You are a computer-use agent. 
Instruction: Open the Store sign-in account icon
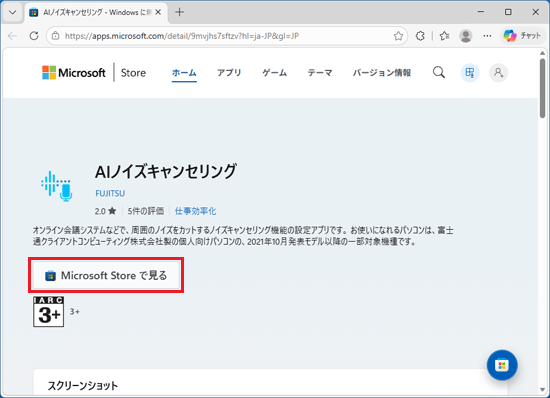click(498, 73)
